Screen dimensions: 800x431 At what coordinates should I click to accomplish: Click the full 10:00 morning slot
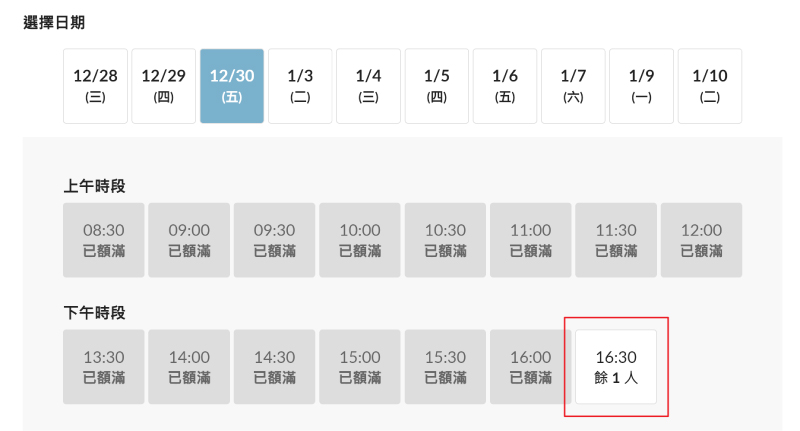[x=360, y=240]
